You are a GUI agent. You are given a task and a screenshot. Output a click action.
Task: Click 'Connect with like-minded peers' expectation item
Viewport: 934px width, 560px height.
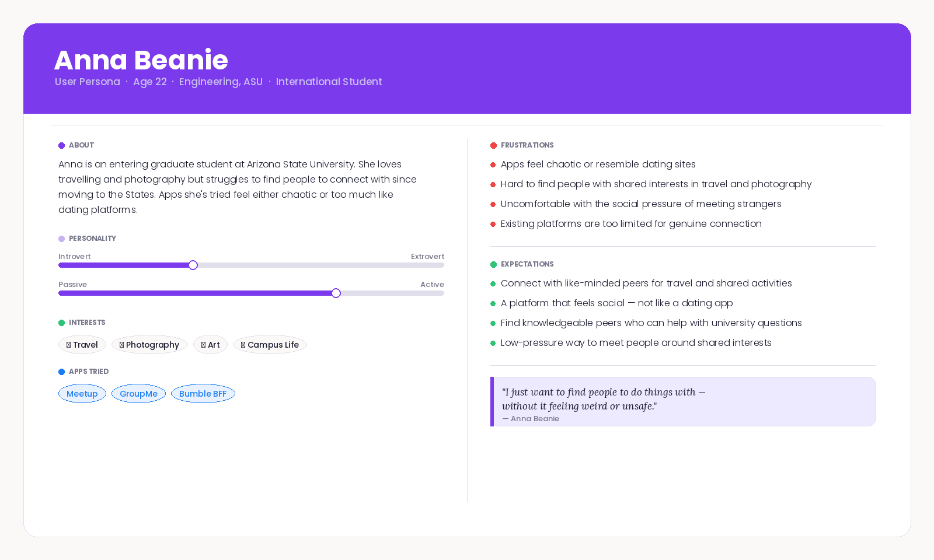point(646,283)
